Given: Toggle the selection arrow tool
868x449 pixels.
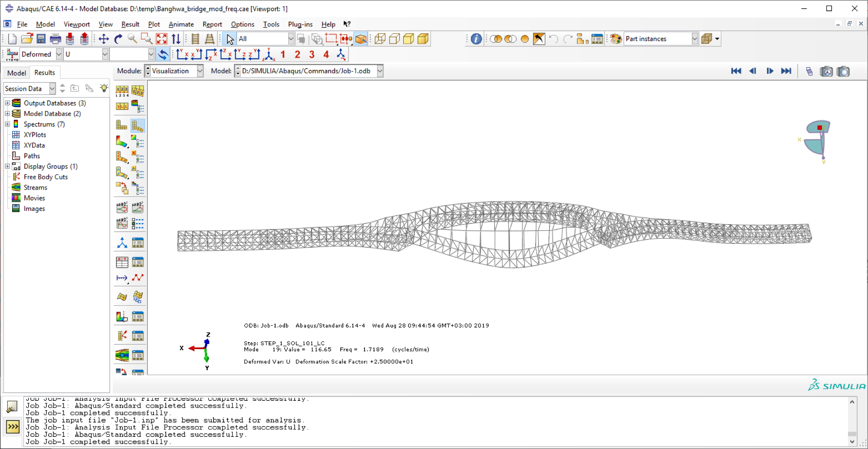Looking at the screenshot, I should [230, 39].
